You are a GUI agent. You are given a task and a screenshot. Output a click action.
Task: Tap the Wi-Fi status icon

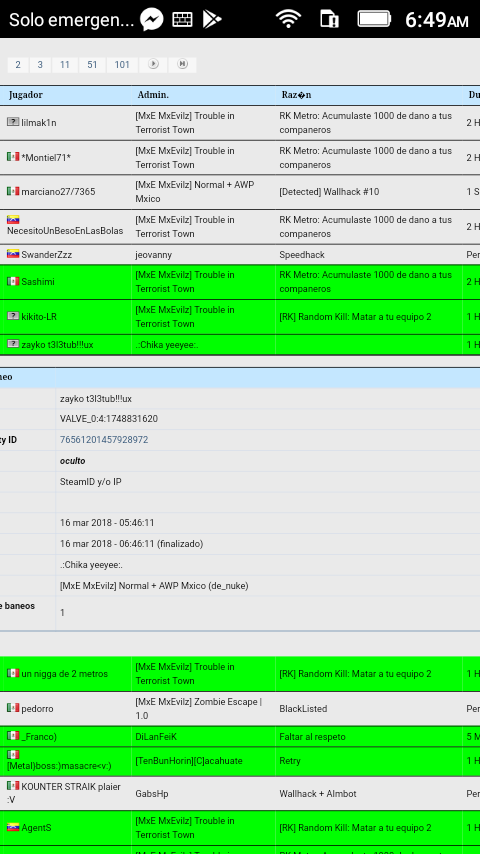(289, 20)
